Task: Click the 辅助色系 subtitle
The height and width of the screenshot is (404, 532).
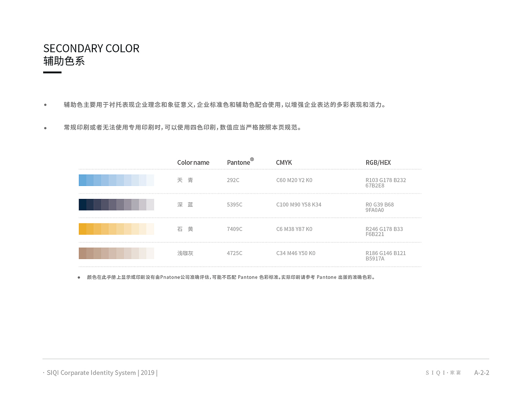Action: coord(64,61)
